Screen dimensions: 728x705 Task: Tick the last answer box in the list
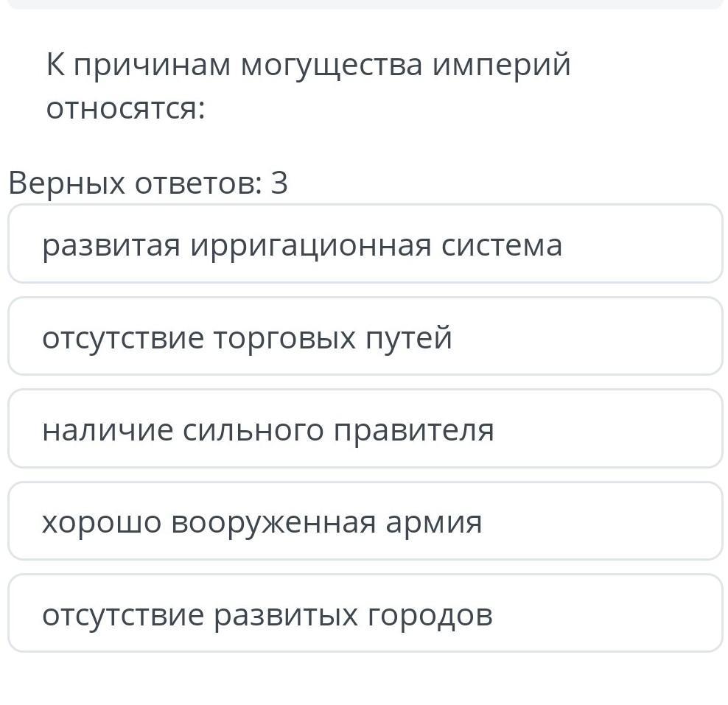pos(365,614)
